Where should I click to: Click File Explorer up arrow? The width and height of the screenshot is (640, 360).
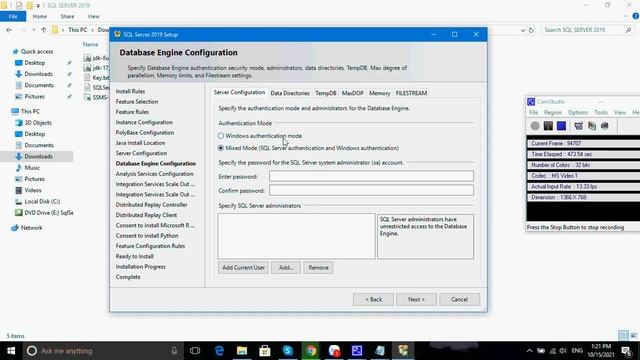pyautogui.click(x=44, y=30)
